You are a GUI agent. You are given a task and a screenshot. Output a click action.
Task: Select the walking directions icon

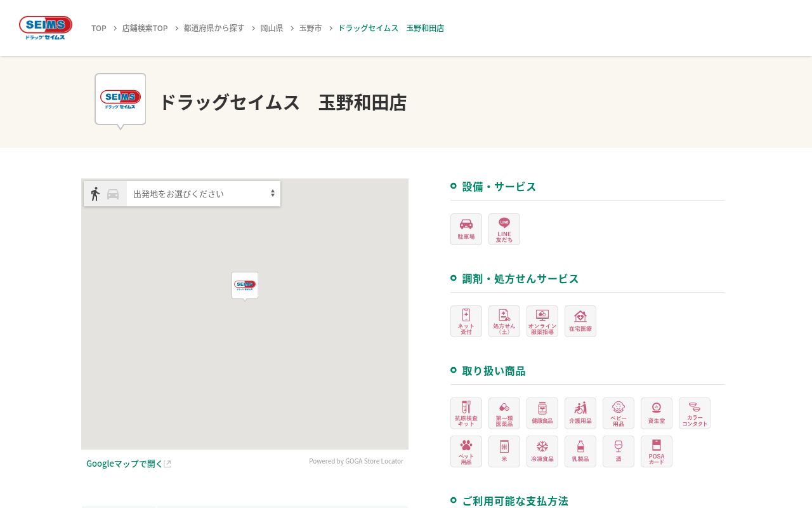[x=95, y=194]
